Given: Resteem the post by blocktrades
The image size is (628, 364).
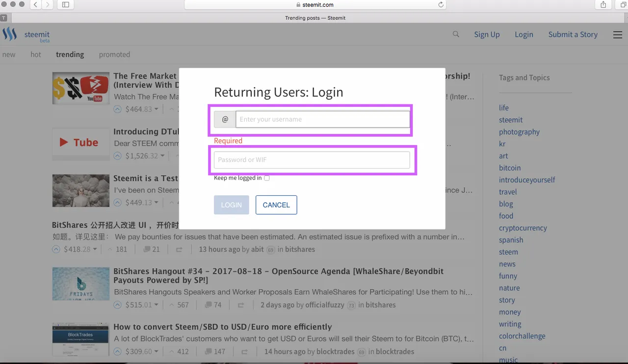Looking at the screenshot, I should tap(245, 351).
